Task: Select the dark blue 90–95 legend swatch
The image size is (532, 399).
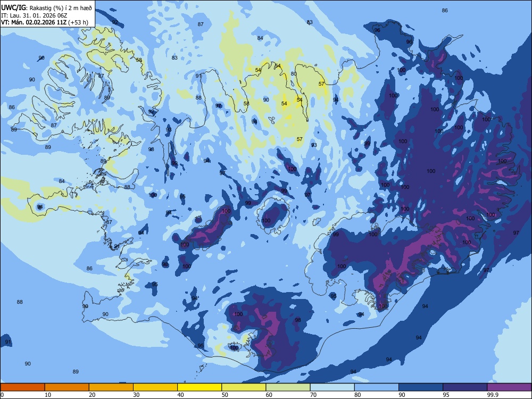Action: (x=421, y=387)
